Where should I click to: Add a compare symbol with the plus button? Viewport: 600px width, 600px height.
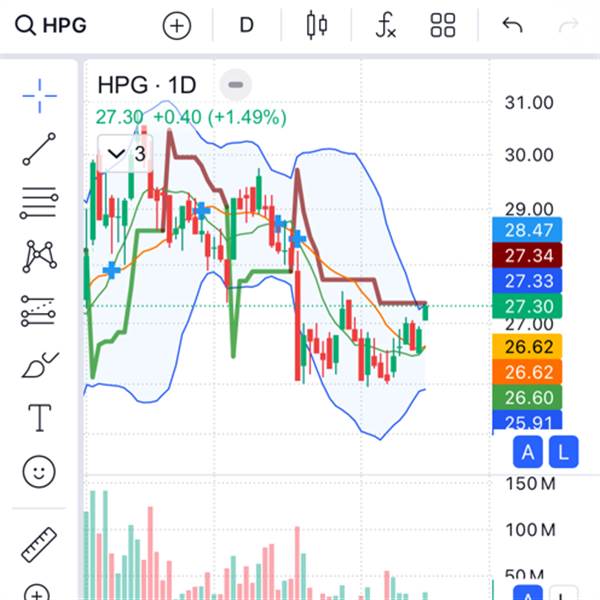177,26
